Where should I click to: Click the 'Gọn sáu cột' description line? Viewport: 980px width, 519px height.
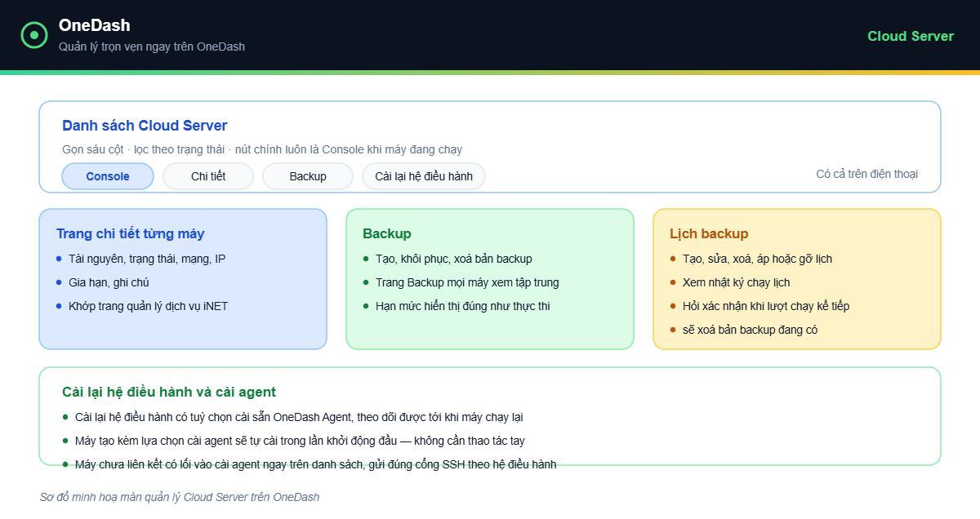(262, 149)
